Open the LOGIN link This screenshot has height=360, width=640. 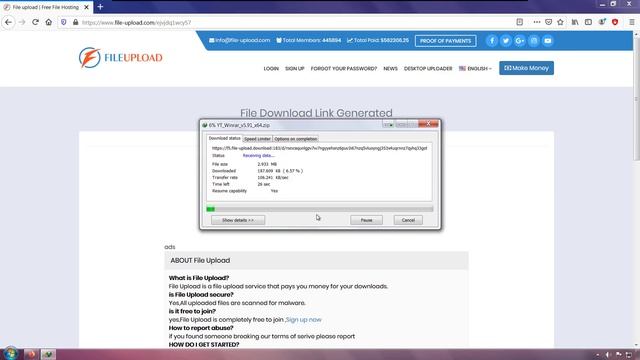(x=271, y=69)
